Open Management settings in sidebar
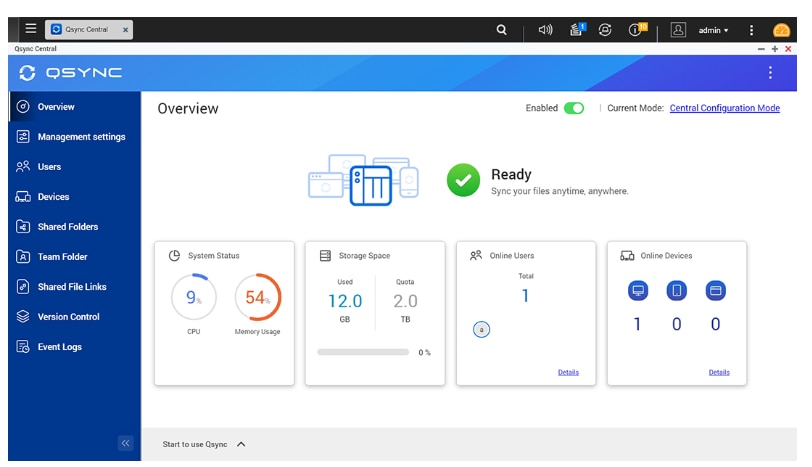 (x=81, y=137)
